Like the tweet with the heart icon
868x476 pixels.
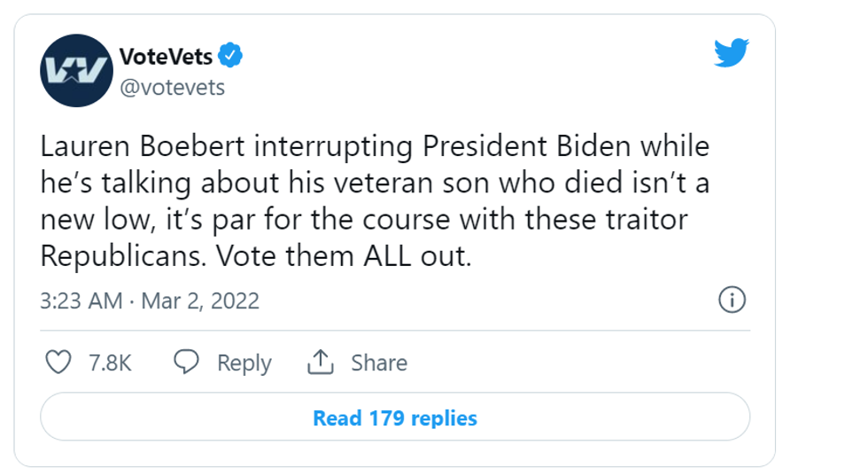58,363
